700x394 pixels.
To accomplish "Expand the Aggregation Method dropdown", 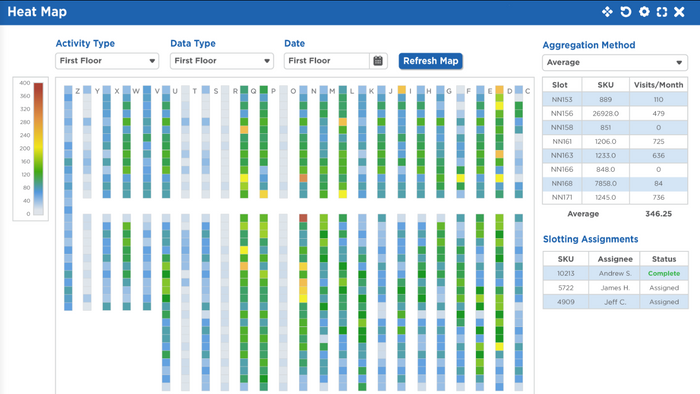I will pyautogui.click(x=615, y=62).
